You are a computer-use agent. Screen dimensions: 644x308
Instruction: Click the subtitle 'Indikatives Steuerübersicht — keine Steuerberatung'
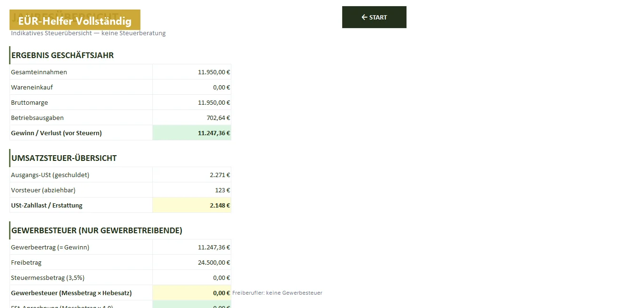89,33
